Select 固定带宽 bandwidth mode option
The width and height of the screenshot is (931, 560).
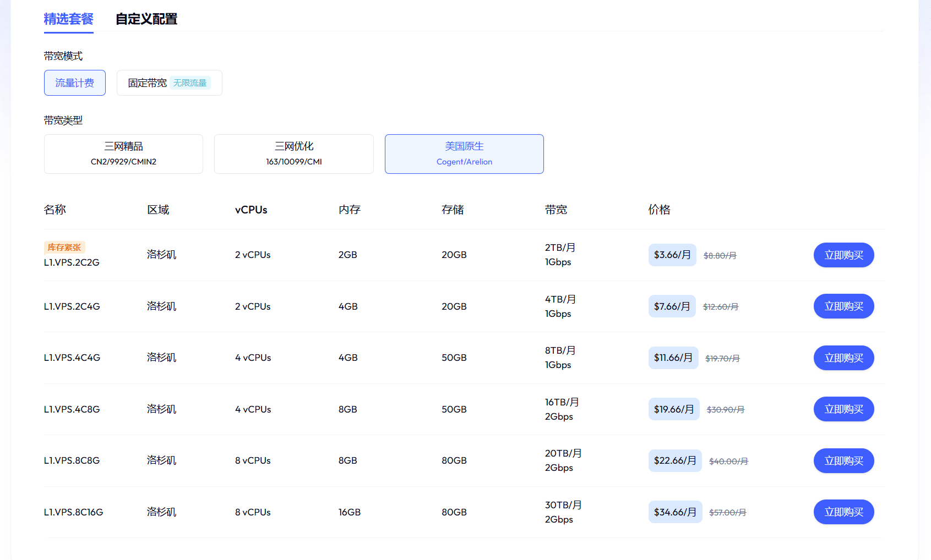tap(147, 83)
